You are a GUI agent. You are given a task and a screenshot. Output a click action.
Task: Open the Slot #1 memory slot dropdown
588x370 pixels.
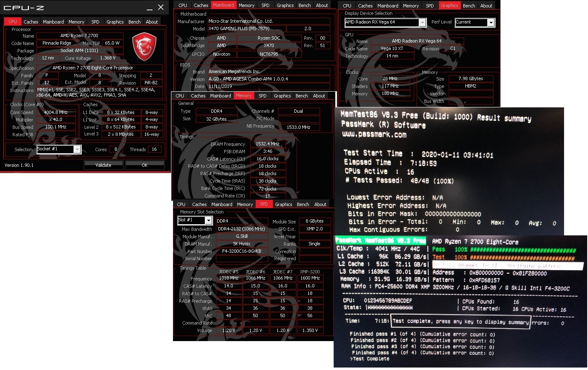point(209,221)
